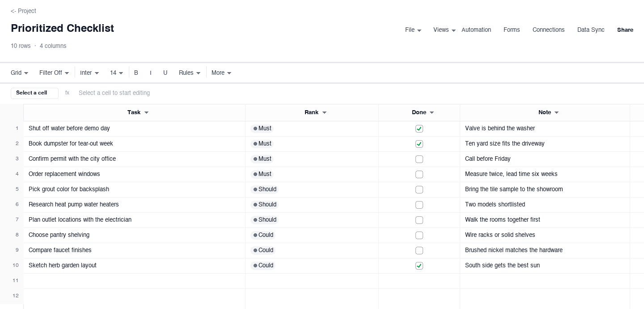Screen dimensions: 644x309
Task: Select note 'Ten yard size fits the driveway'
Action: tap(545, 144)
